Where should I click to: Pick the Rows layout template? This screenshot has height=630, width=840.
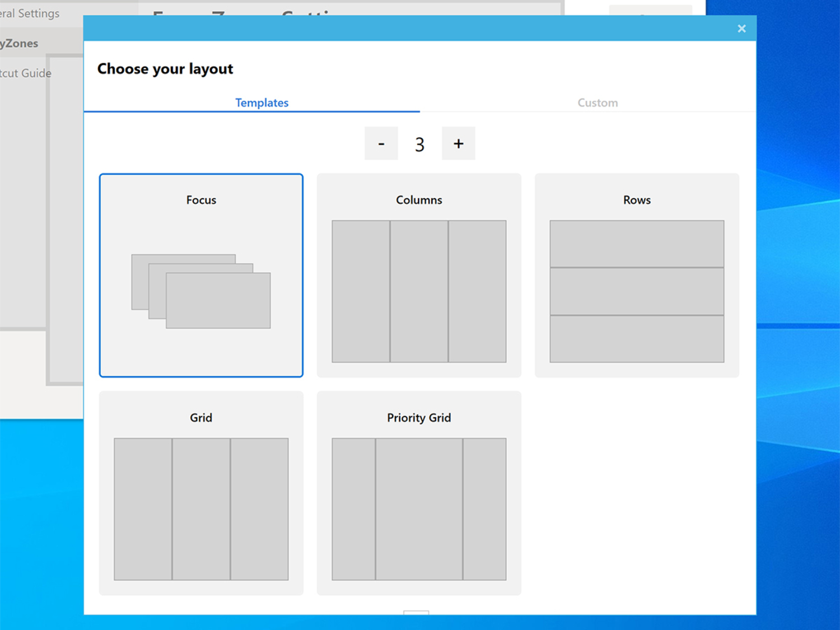coord(637,200)
